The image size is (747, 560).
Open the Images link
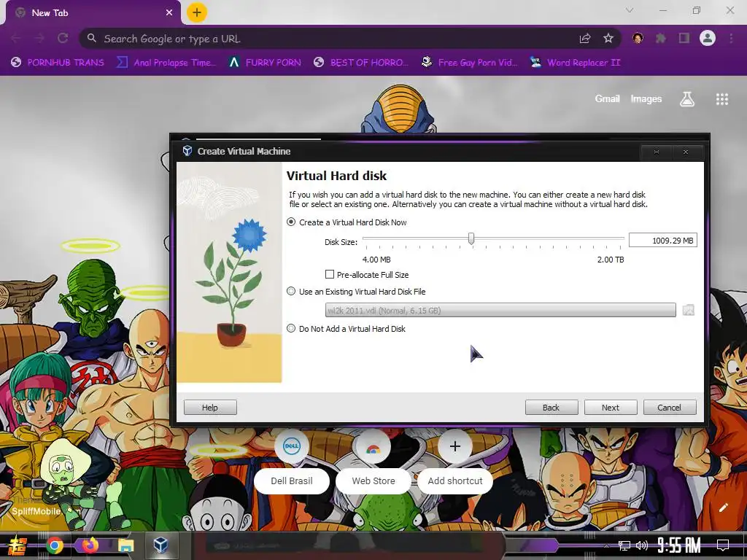[x=646, y=98]
